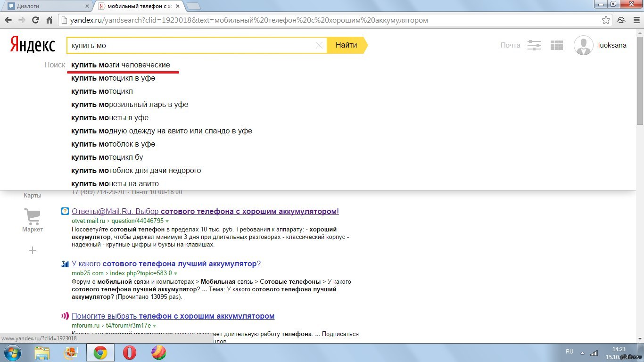Open Ответы@Mail.Ru result link

coord(205,211)
